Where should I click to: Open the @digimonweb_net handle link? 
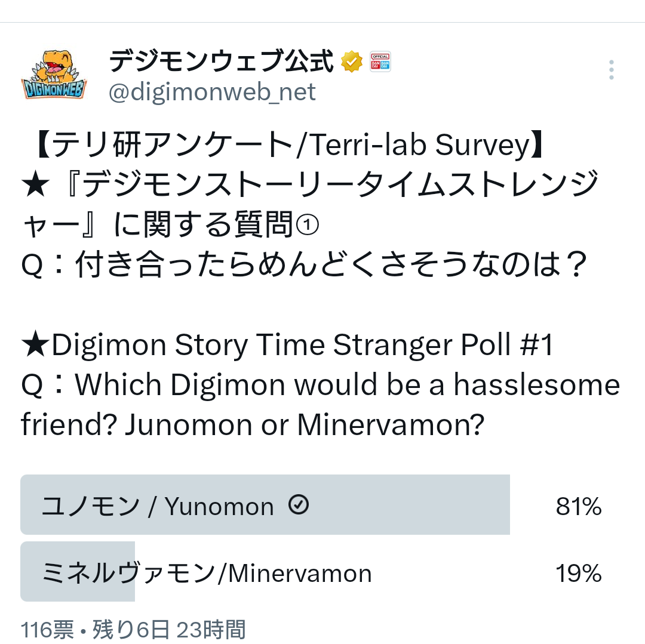212,92
